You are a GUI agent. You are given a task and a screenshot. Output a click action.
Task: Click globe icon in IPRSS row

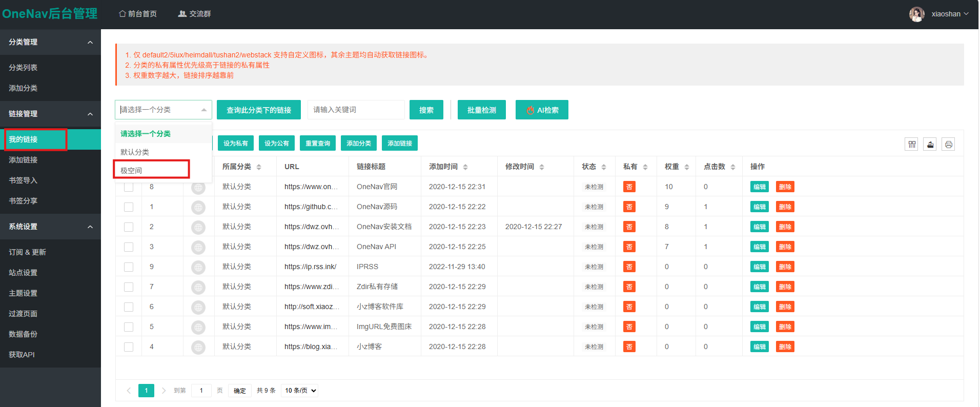click(x=198, y=267)
